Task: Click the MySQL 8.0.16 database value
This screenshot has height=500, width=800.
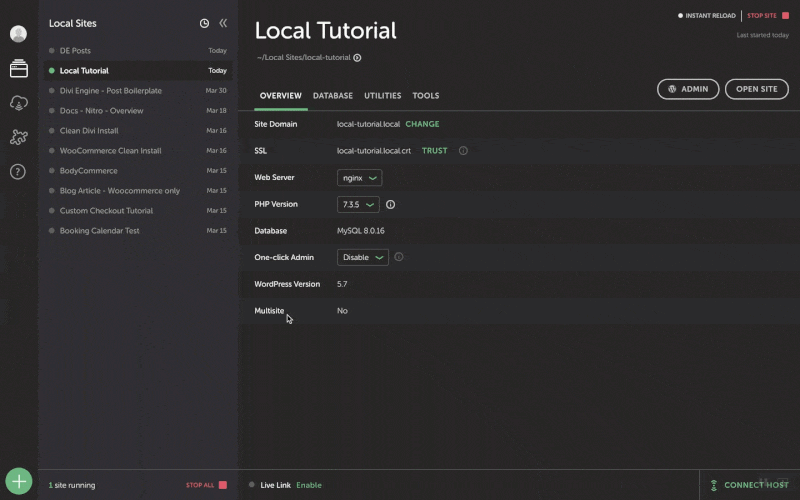Action: click(x=361, y=231)
